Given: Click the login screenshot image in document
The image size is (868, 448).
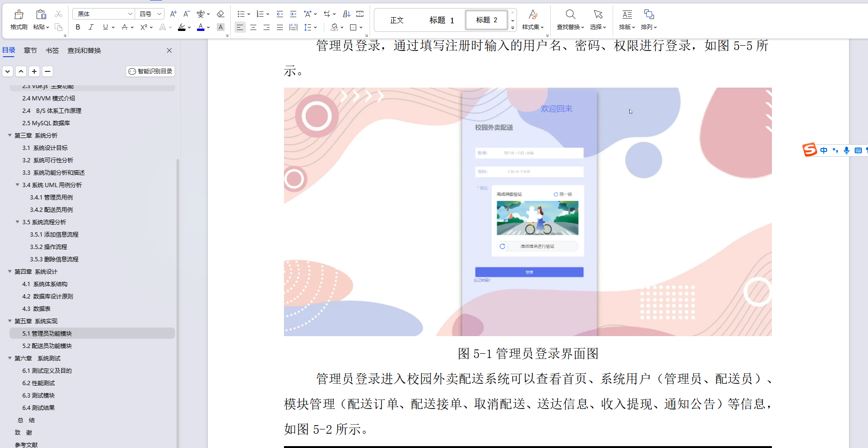Looking at the screenshot, I should [528, 212].
